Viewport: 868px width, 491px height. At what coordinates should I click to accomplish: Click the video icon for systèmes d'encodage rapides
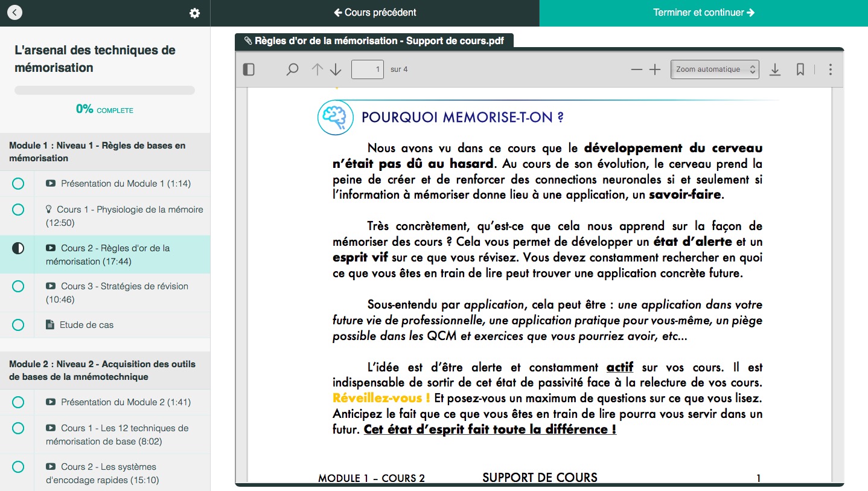pyautogui.click(x=51, y=467)
